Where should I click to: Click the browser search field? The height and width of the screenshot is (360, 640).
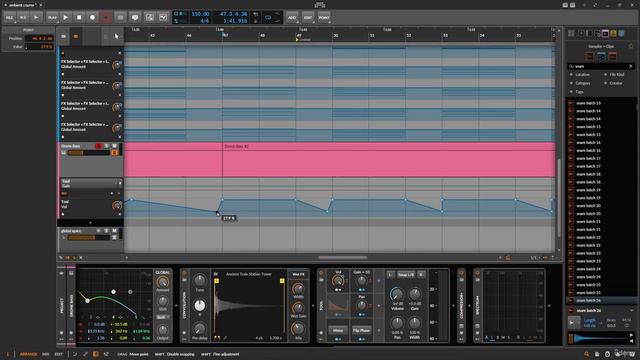coord(601,66)
